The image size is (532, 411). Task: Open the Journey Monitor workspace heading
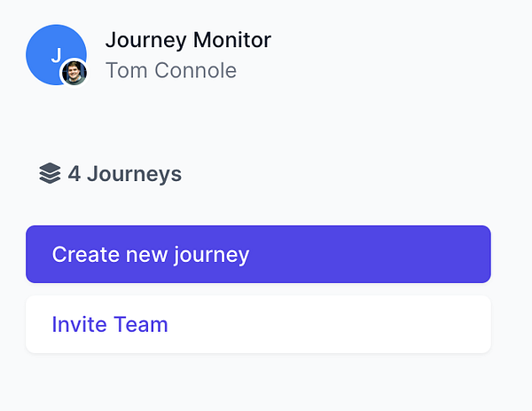tap(188, 40)
